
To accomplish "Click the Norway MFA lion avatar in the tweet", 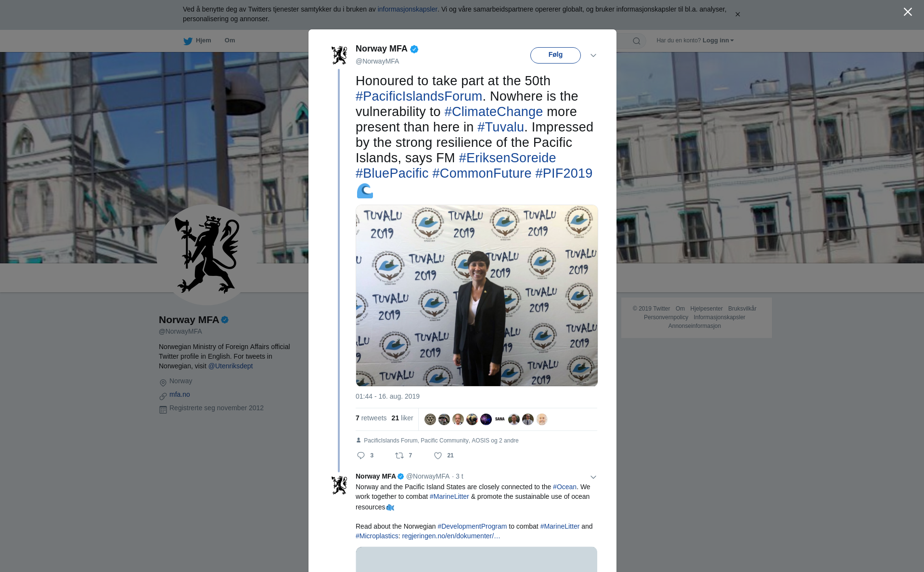I will [339, 55].
